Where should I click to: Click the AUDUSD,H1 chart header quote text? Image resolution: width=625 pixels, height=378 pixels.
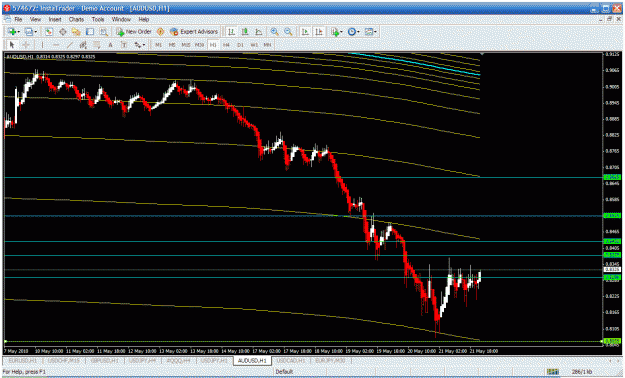pos(51,57)
